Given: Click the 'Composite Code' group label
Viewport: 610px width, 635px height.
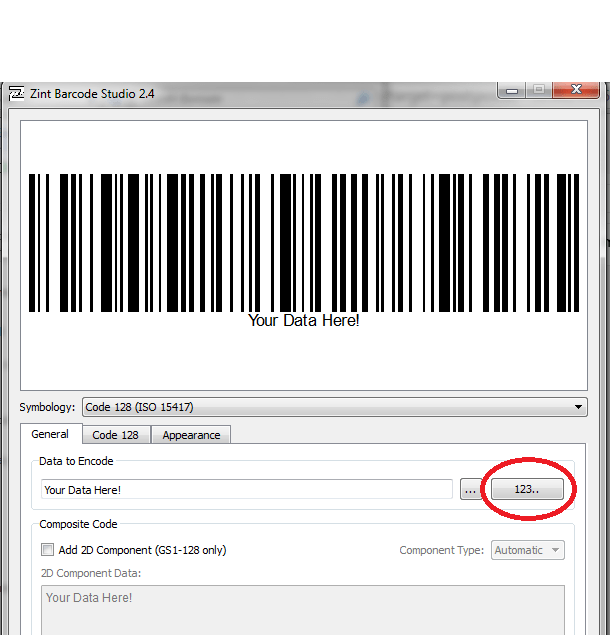Looking at the screenshot, I should pyautogui.click(x=78, y=524).
